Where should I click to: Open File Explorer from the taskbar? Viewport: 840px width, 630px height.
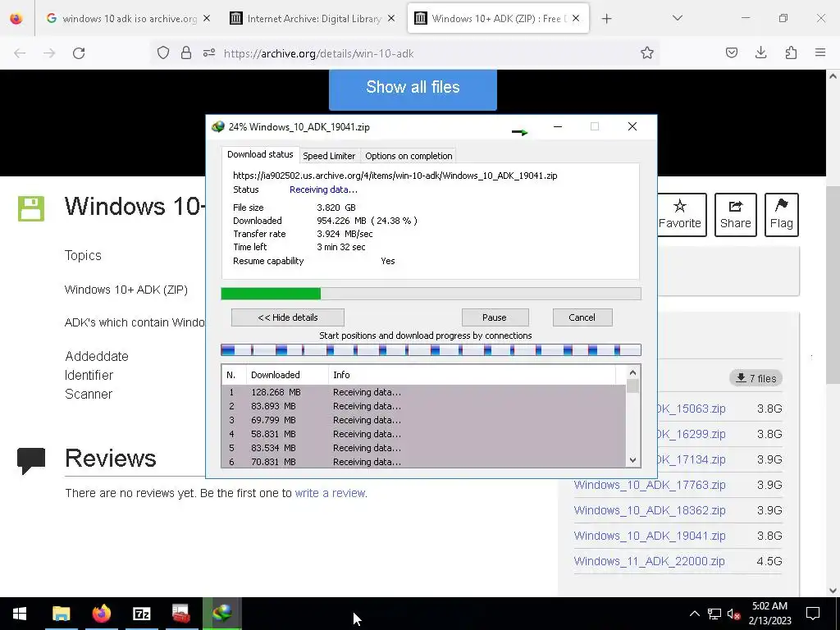61,614
